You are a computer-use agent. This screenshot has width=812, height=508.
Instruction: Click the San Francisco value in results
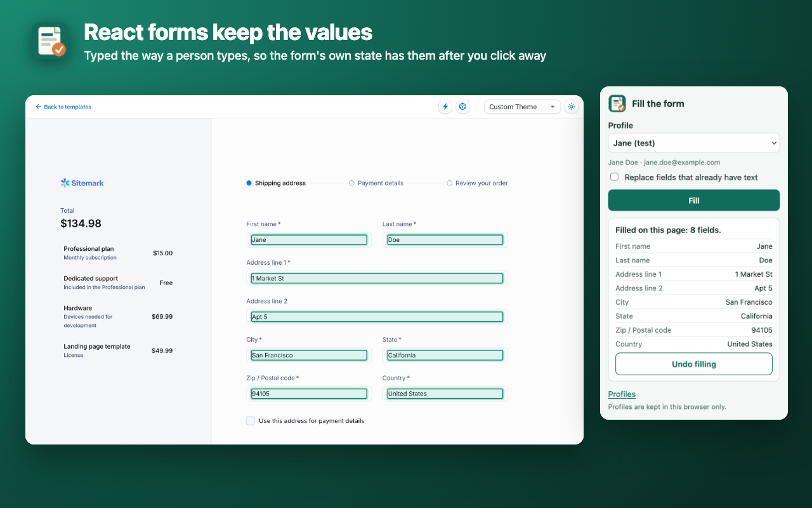tap(749, 302)
